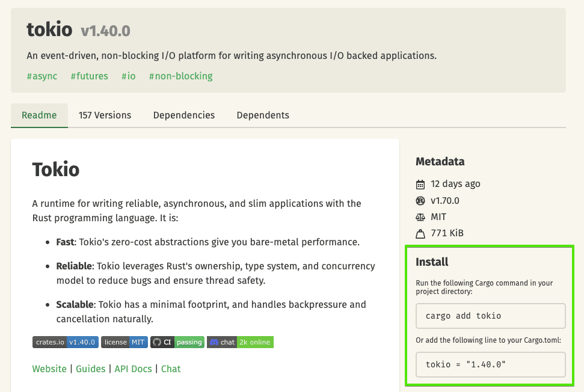Select the #non-blocking keyword tag

180,76
